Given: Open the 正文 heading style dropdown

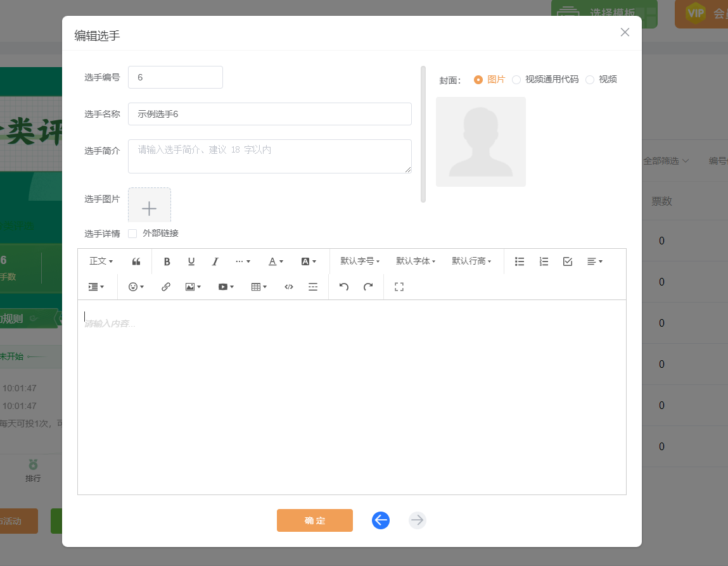Looking at the screenshot, I should 101,261.
